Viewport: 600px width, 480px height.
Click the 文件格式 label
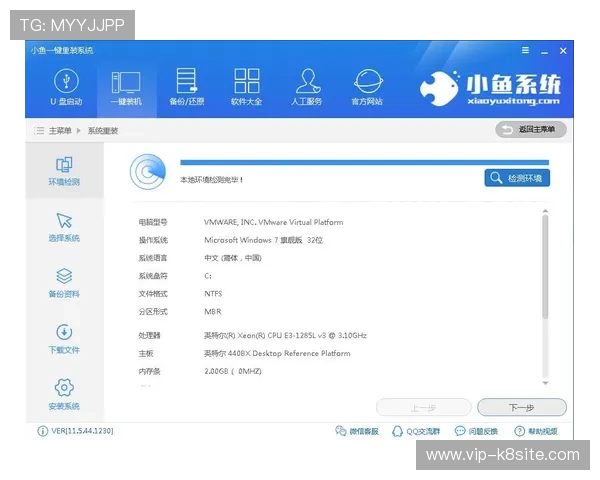click(153, 294)
